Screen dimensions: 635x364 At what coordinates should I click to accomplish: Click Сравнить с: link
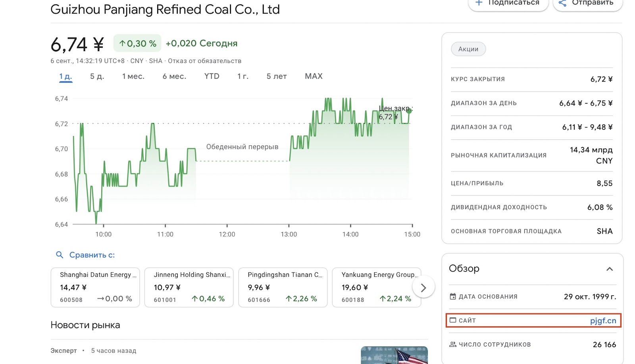coord(92,255)
